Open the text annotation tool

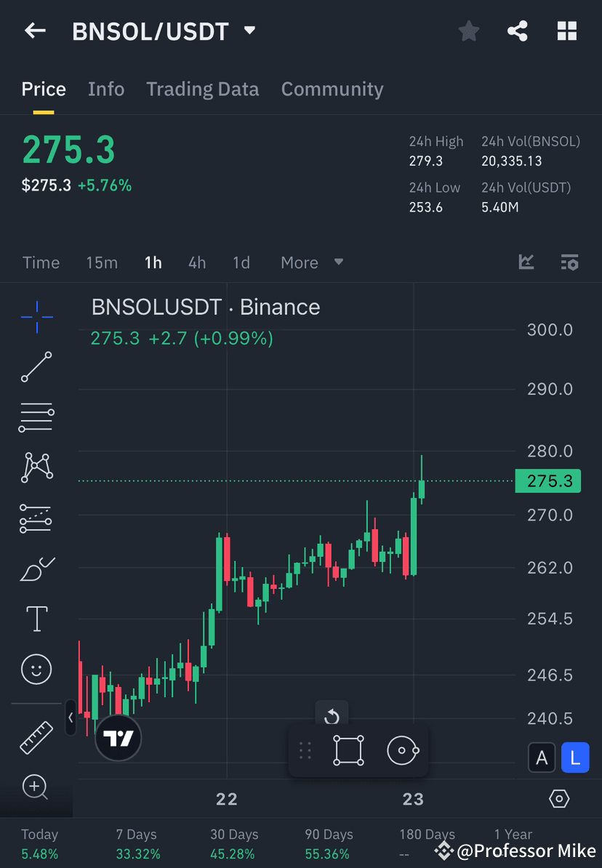[x=36, y=618]
